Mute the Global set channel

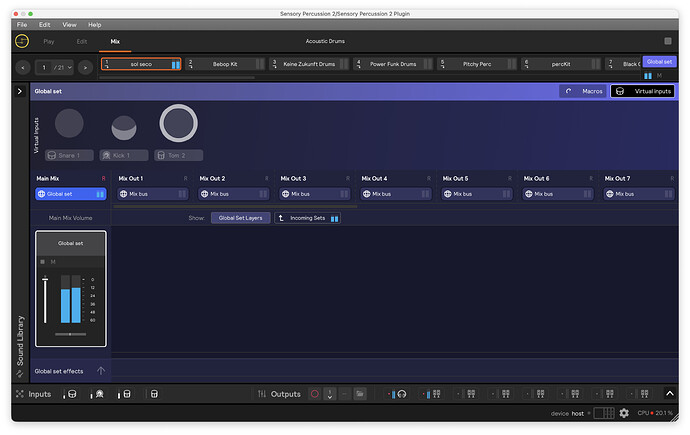pos(53,262)
